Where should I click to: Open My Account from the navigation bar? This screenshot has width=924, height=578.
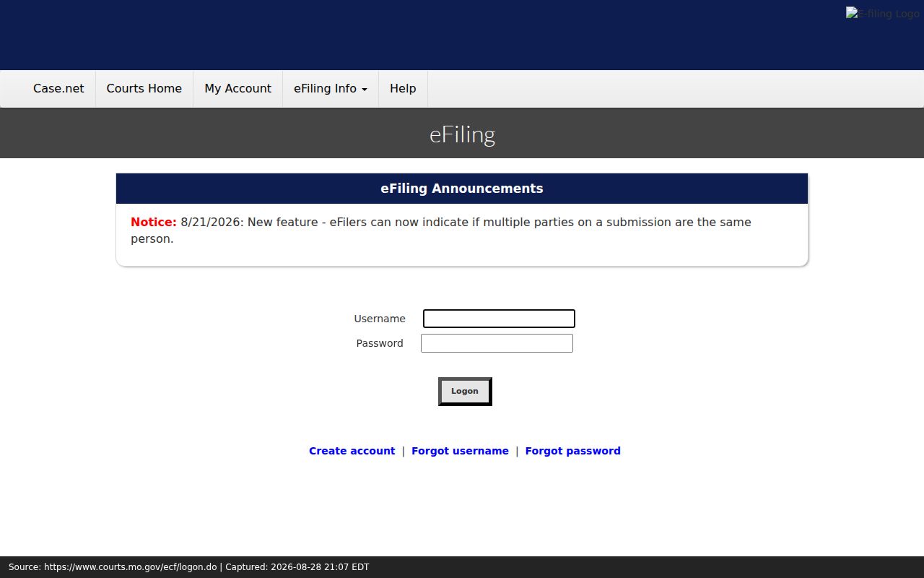tap(237, 88)
